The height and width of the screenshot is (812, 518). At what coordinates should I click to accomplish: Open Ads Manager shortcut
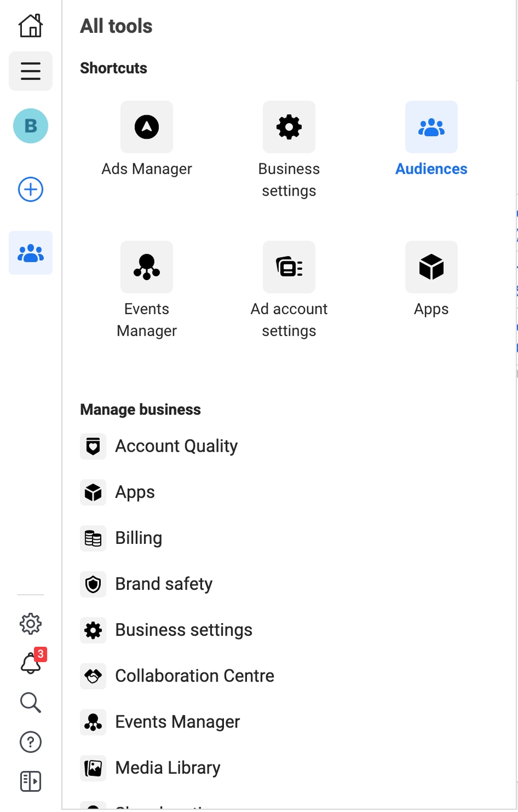[147, 127]
